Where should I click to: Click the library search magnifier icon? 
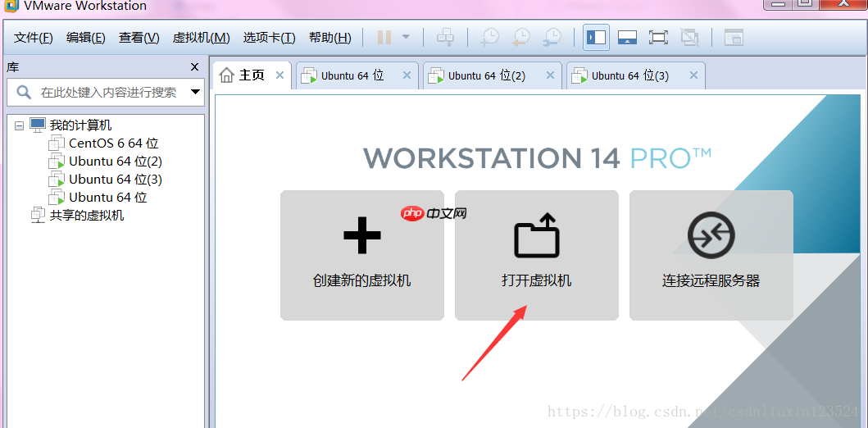[x=24, y=92]
